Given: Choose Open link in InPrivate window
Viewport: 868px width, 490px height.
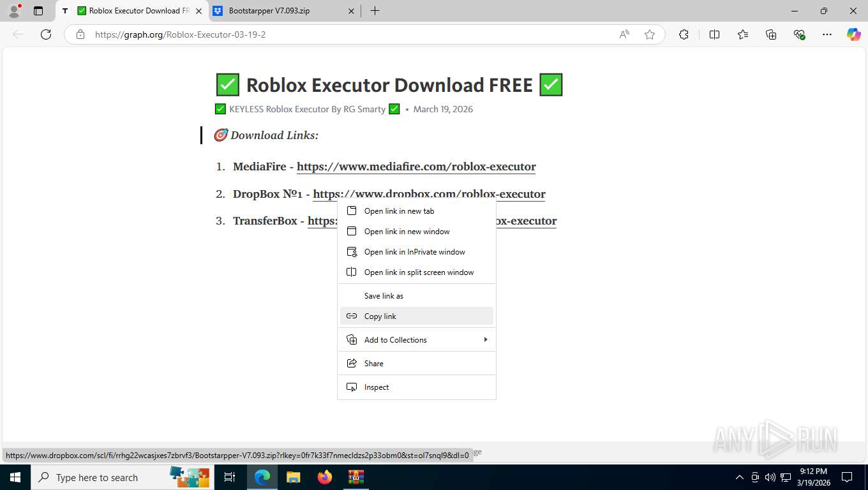Looking at the screenshot, I should [417, 252].
